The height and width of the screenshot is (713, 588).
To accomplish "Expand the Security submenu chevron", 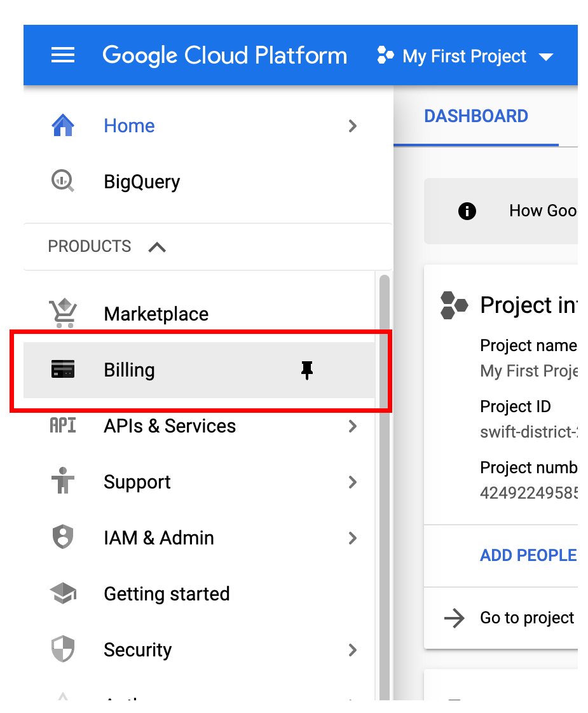I will [x=353, y=650].
